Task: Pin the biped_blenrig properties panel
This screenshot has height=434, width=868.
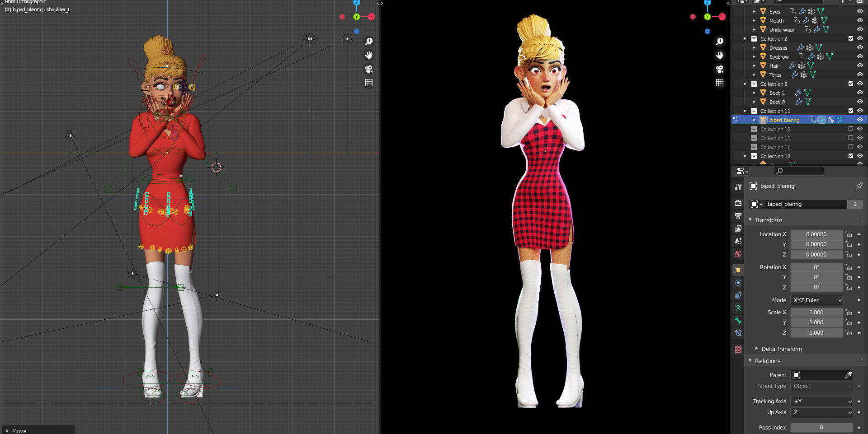Action: [859, 186]
